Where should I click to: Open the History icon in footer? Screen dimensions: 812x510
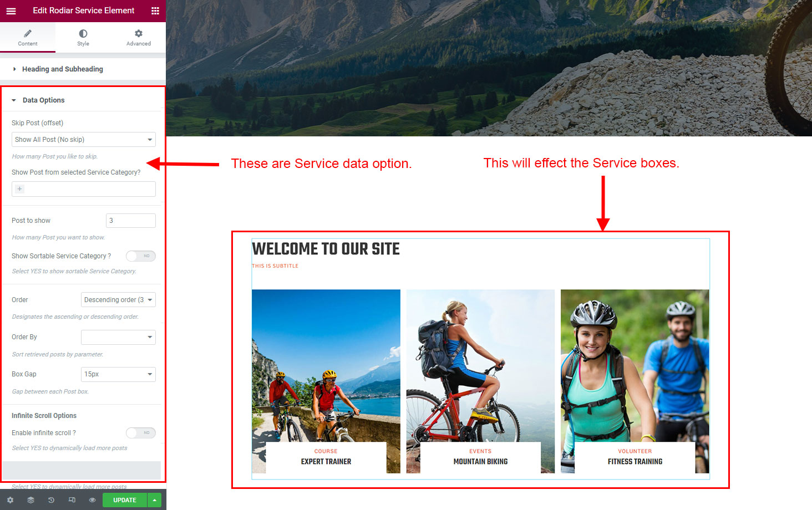51,500
